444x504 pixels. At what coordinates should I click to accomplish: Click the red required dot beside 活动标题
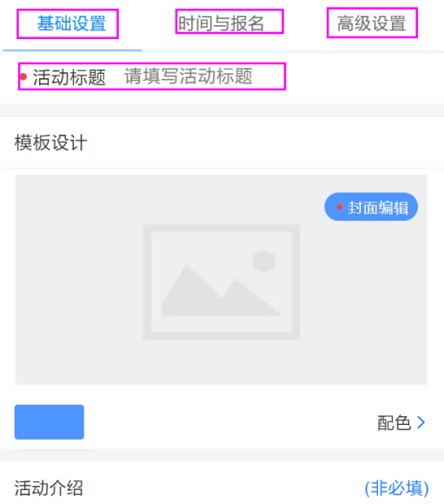(23, 76)
